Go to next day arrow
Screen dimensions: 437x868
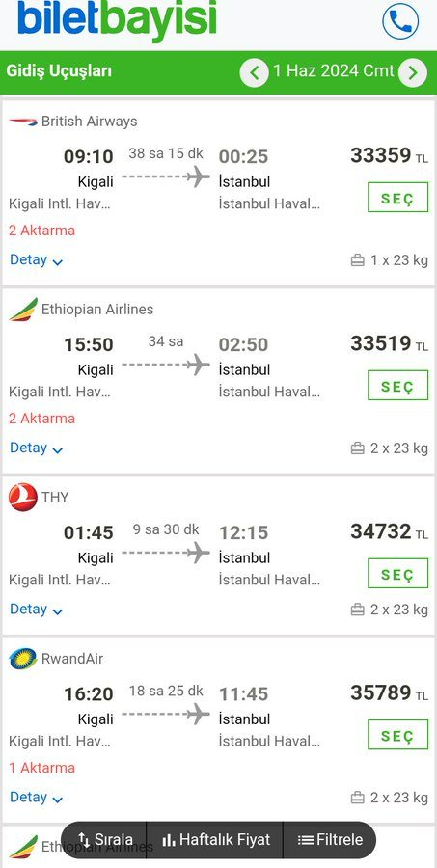click(x=413, y=72)
